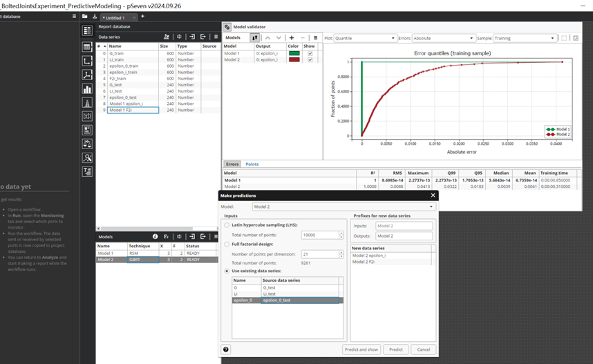Viewport: 593px width, 364px height.
Task: Adjust the total number of points stepper
Action: [341, 235]
